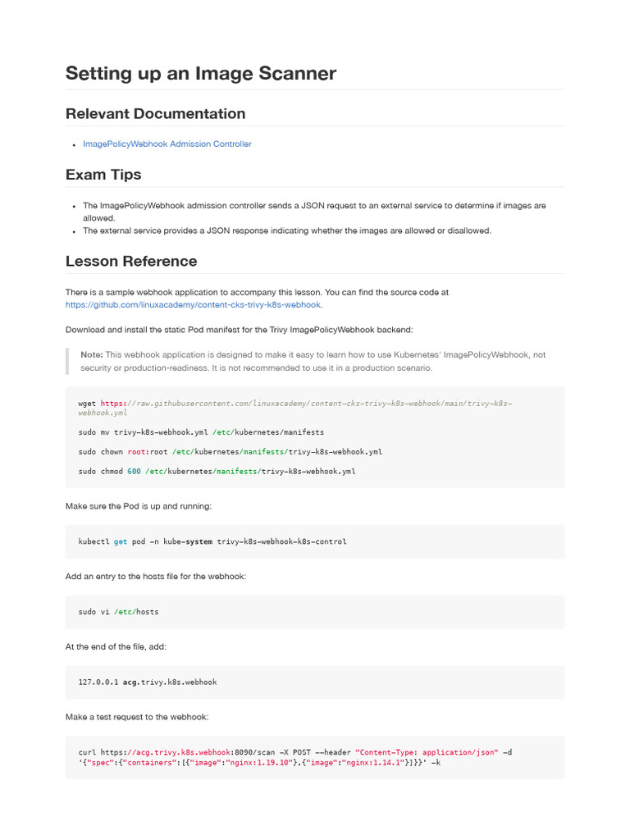Click the Relevant Documentation heading
This screenshot has width=630, height=840.
[x=155, y=113]
